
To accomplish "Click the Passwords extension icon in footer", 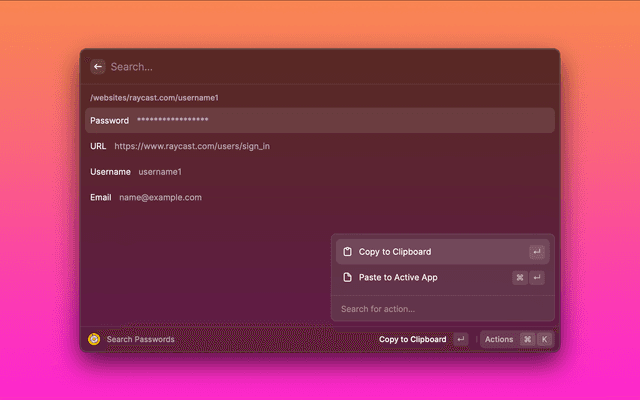I will [94, 339].
